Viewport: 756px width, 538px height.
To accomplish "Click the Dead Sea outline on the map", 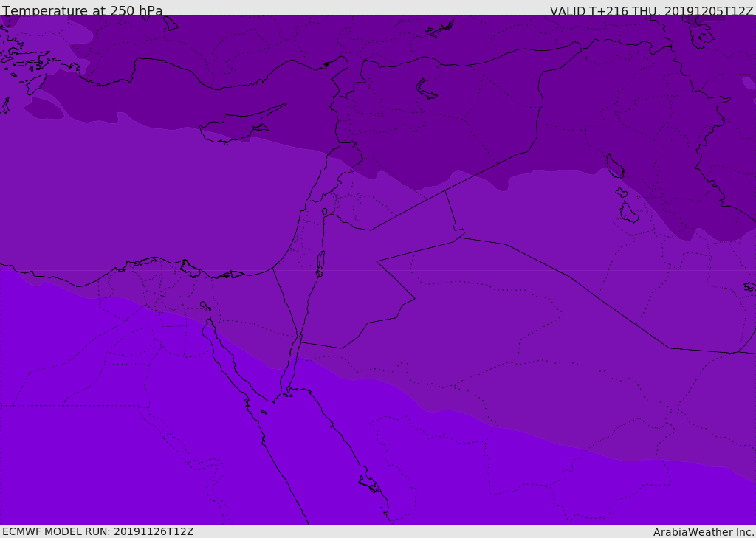I will tap(320, 260).
